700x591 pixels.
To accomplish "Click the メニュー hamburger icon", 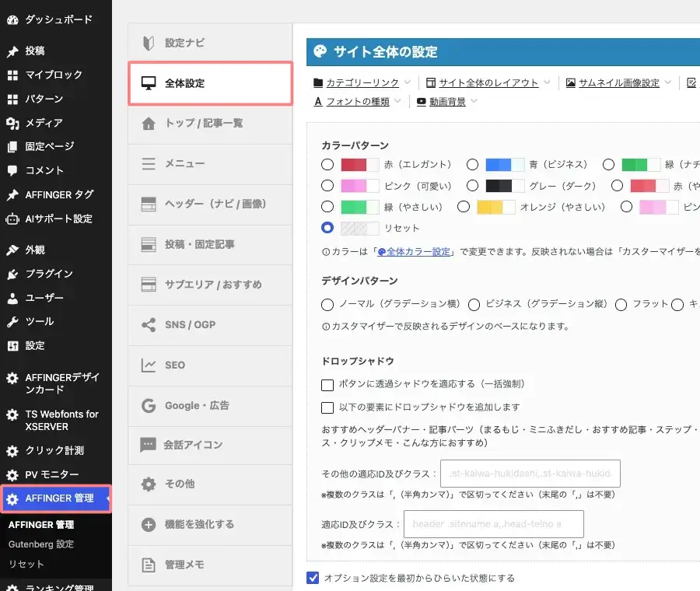I will point(149,163).
